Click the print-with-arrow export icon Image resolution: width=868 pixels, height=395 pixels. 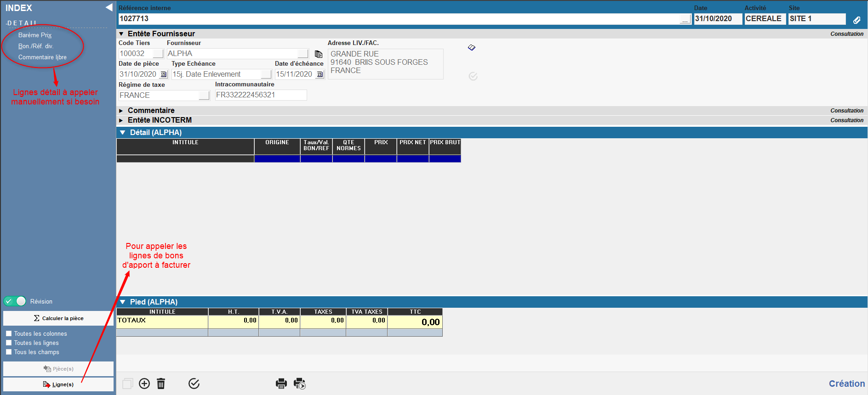click(x=300, y=384)
